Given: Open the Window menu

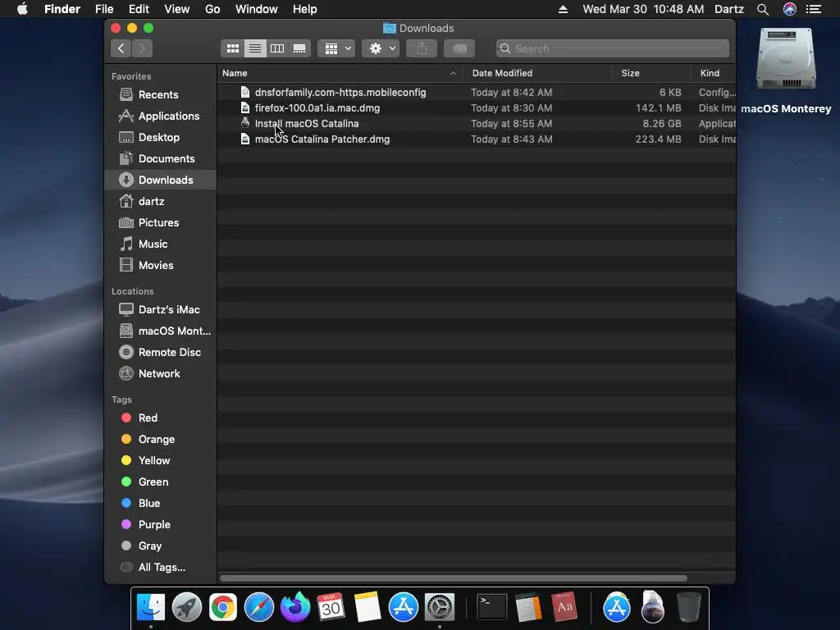Looking at the screenshot, I should (257, 9).
